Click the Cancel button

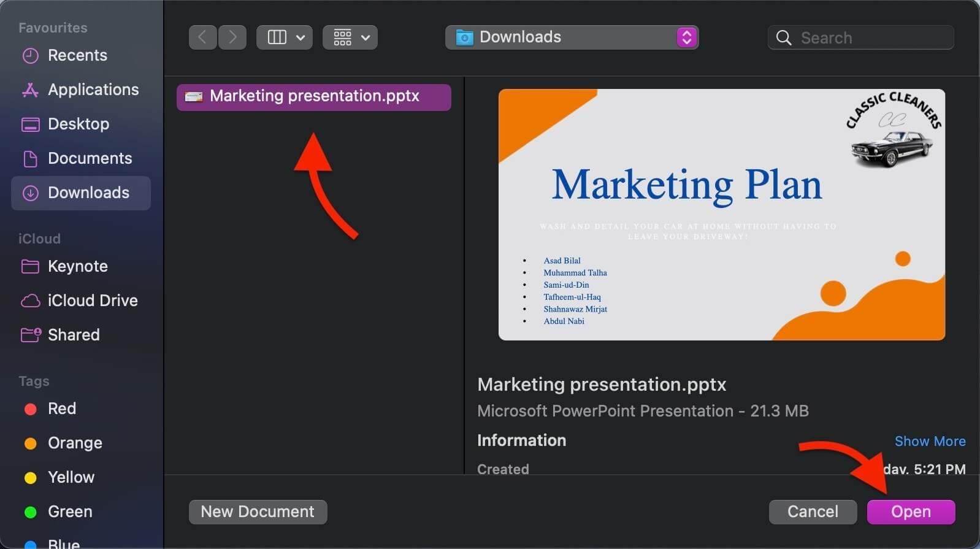(x=813, y=512)
